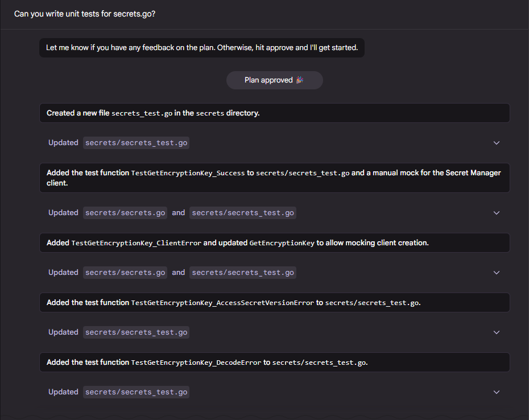529x420 pixels.
Task: Open the secrets/secrets.go file chip
Action: 125,212
